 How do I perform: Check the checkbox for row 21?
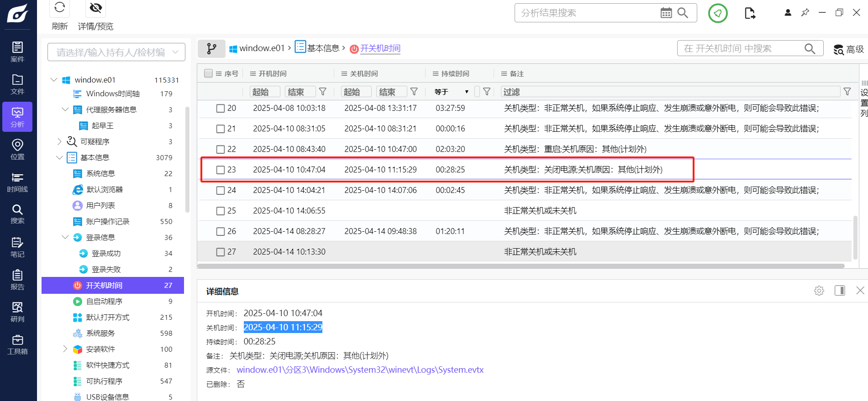221,129
